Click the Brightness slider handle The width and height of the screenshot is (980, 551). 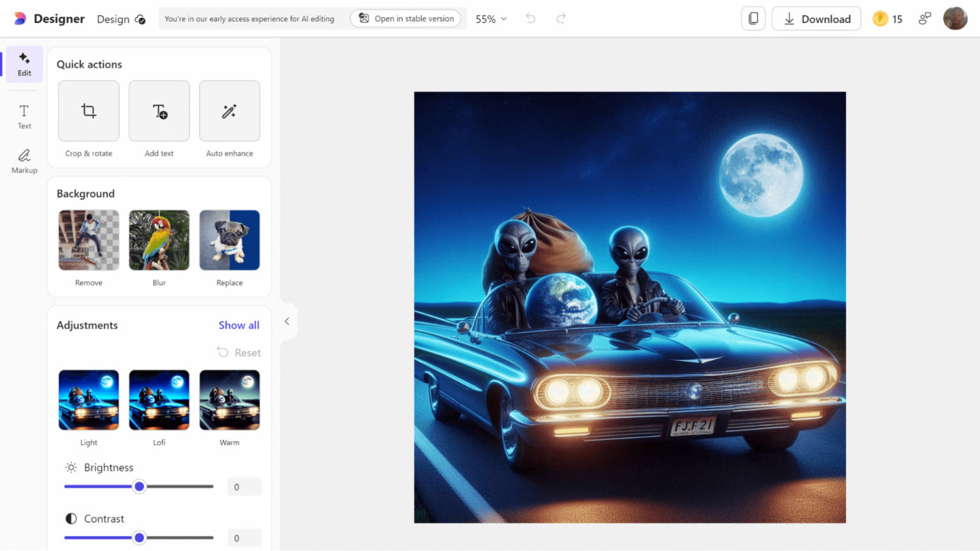(x=139, y=486)
